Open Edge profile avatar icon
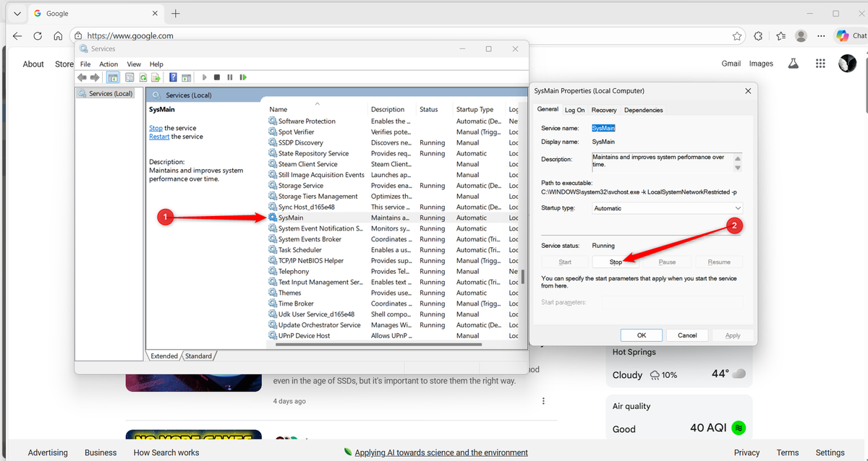The height and width of the screenshot is (461, 868). coord(801,35)
